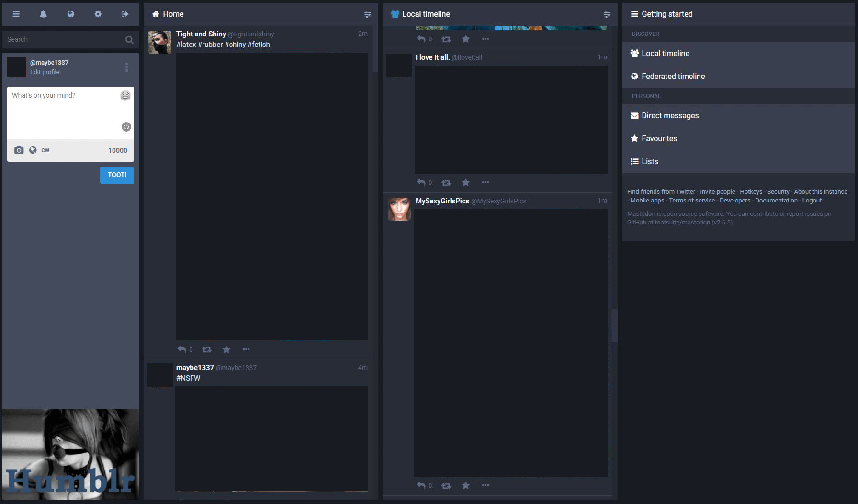Open About this instance link
The width and height of the screenshot is (858, 504).
(x=821, y=192)
